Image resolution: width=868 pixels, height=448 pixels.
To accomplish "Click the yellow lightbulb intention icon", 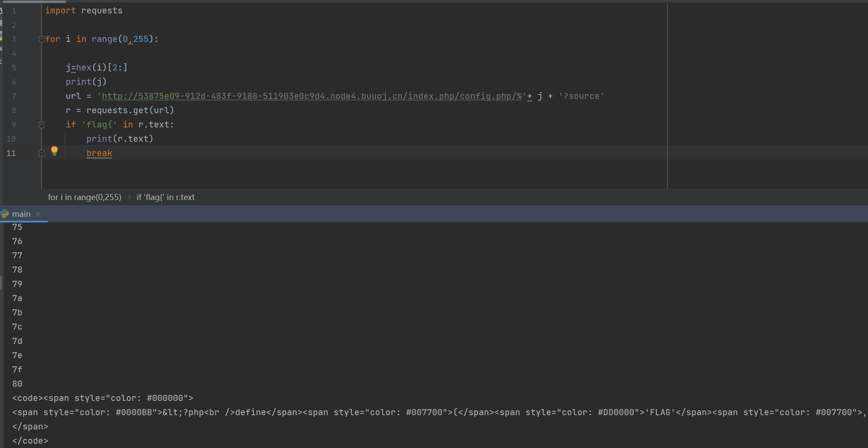I will [x=54, y=151].
